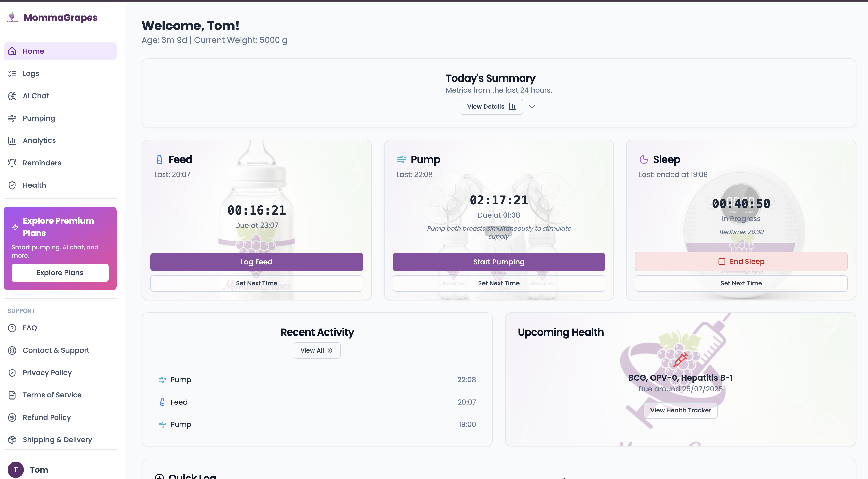868x479 pixels.
Task: Expand Today's Summary with the chevron
Action: tap(532, 106)
